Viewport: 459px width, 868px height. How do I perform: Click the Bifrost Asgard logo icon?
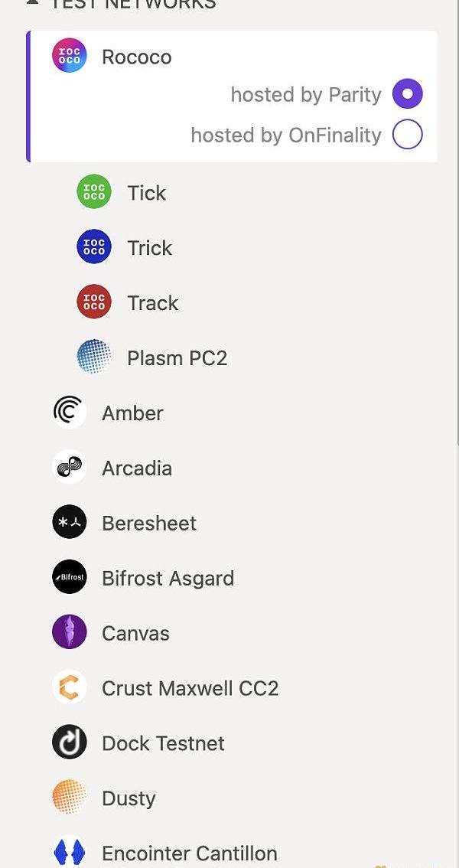point(69,578)
